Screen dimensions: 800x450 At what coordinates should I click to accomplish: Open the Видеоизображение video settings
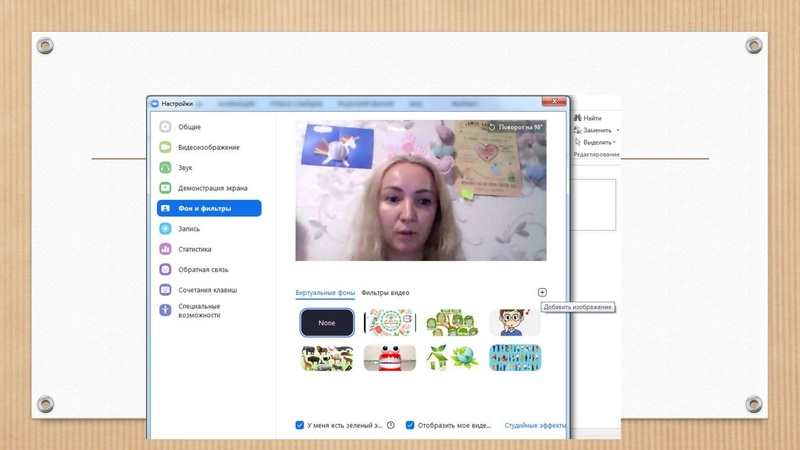pyautogui.click(x=208, y=147)
